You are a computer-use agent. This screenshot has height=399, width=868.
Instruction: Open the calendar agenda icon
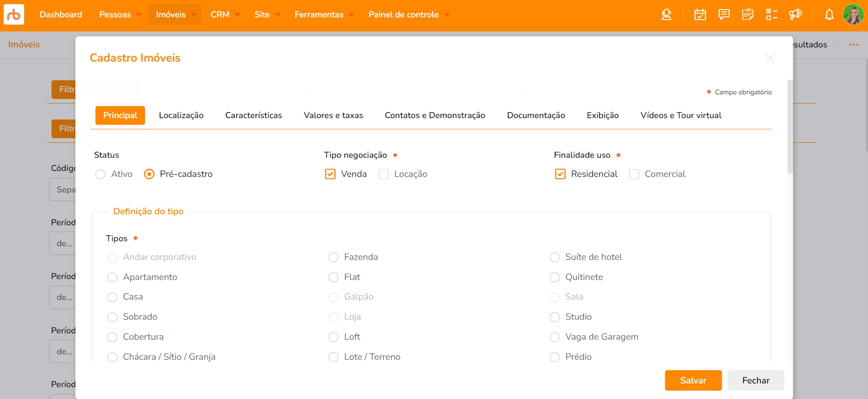click(x=700, y=15)
